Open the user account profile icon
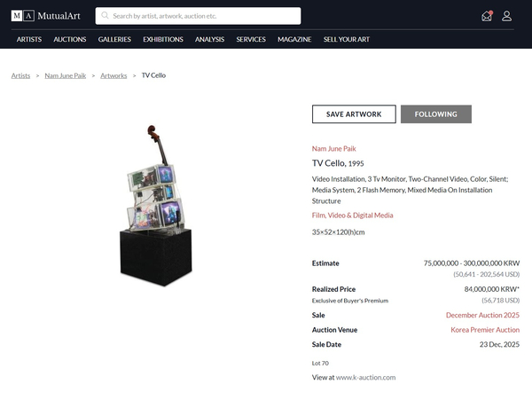The height and width of the screenshot is (400, 532). click(506, 16)
